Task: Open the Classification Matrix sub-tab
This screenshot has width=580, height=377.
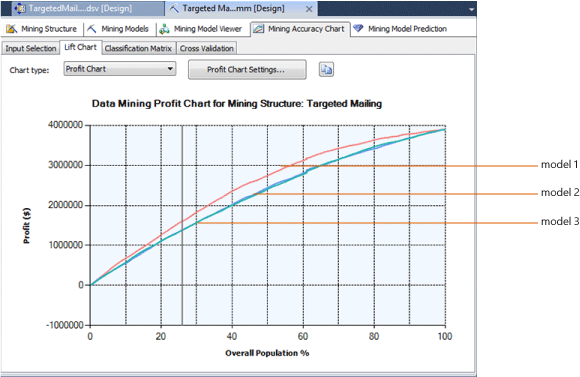Action: (x=138, y=48)
